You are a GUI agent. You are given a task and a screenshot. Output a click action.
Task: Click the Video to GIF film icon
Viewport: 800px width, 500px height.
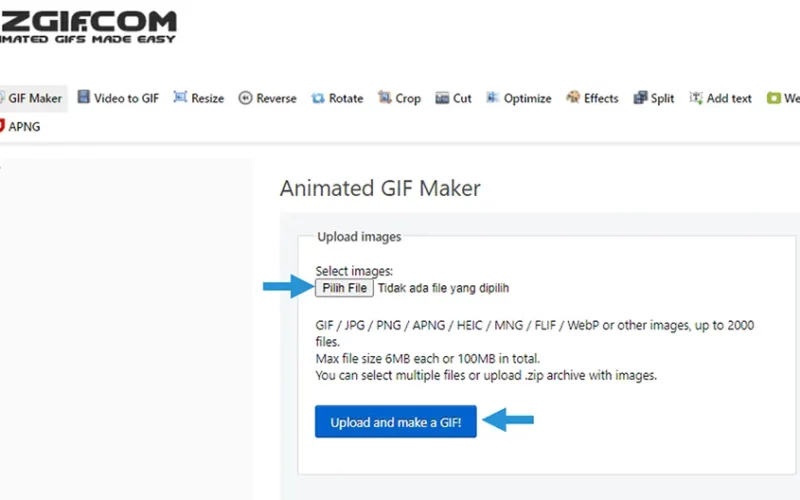click(x=84, y=97)
